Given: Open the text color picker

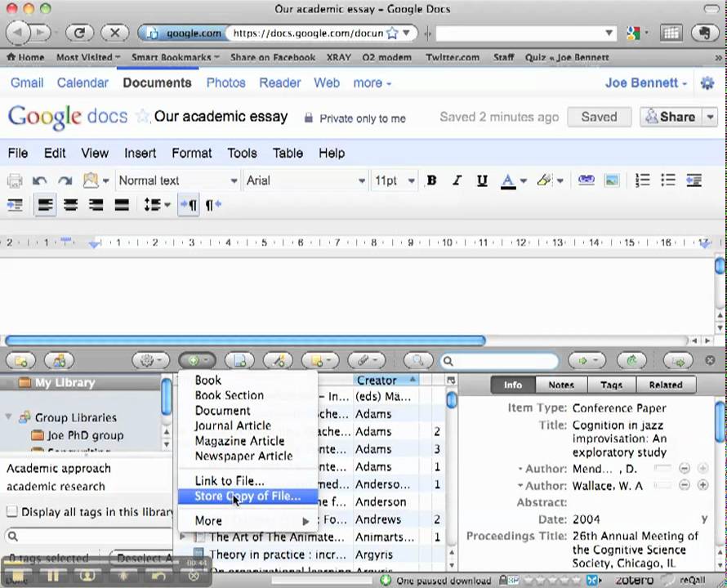Looking at the screenshot, I should click(x=513, y=180).
